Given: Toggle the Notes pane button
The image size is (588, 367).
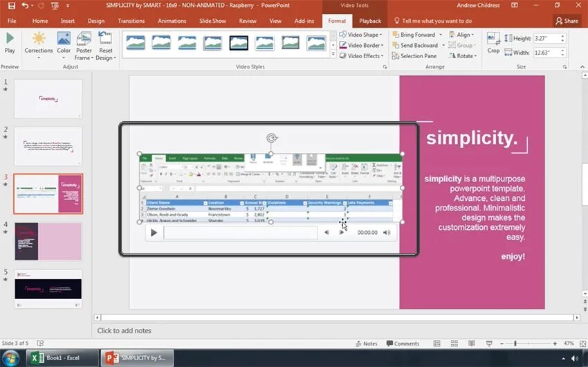Looking at the screenshot, I should coord(366,343).
